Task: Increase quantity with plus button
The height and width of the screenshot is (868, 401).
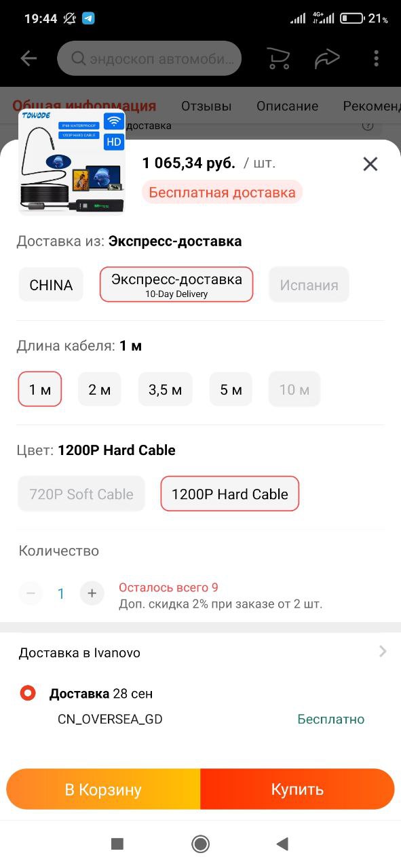Action: click(92, 594)
